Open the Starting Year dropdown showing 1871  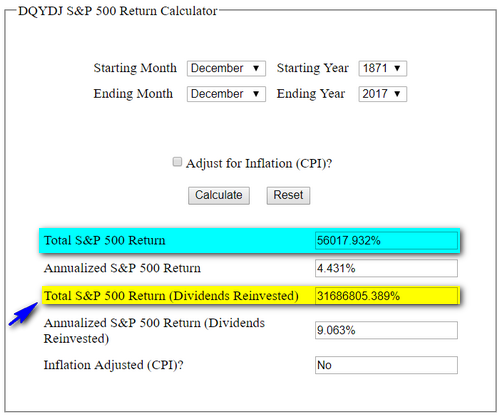(382, 68)
